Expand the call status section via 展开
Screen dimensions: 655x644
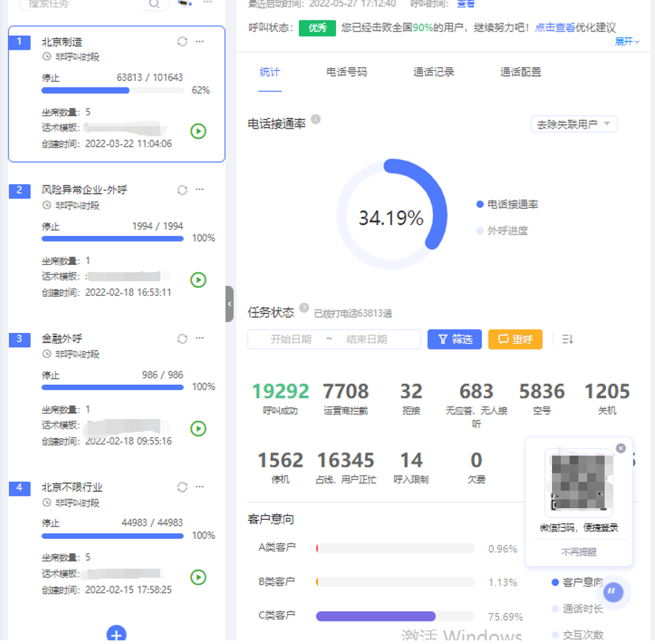pyautogui.click(x=627, y=42)
